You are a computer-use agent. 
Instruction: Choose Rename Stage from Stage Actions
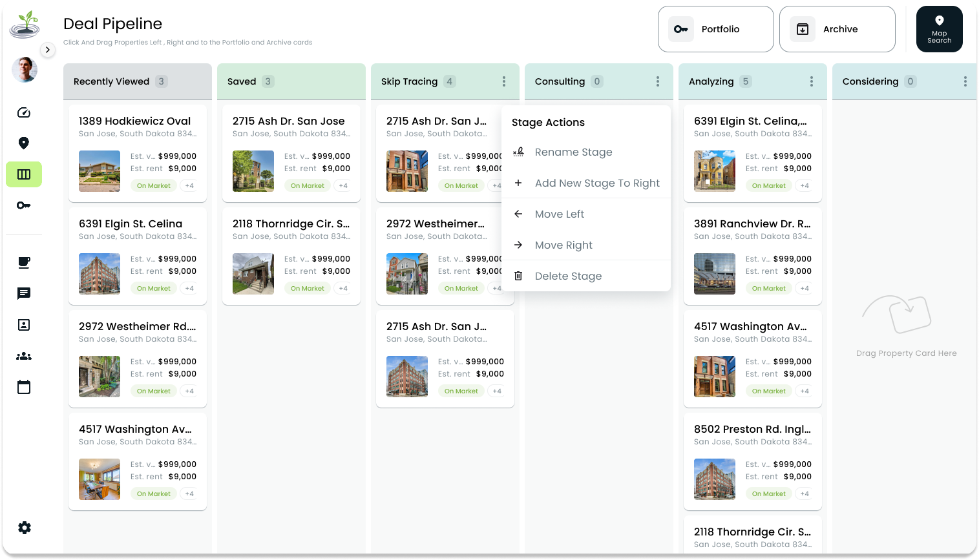click(x=586, y=152)
